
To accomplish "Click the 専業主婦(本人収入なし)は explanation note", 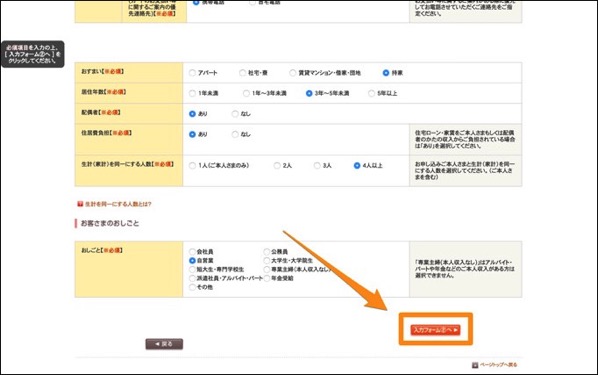I will pos(465,269).
